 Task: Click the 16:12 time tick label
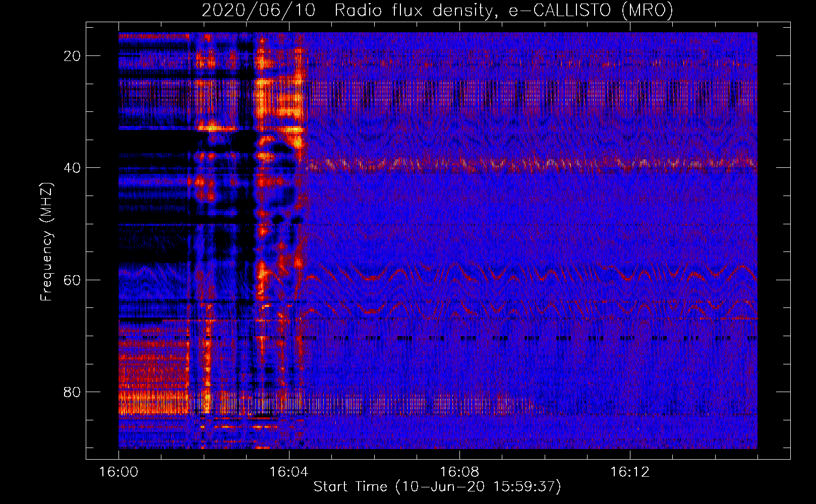coord(629,472)
